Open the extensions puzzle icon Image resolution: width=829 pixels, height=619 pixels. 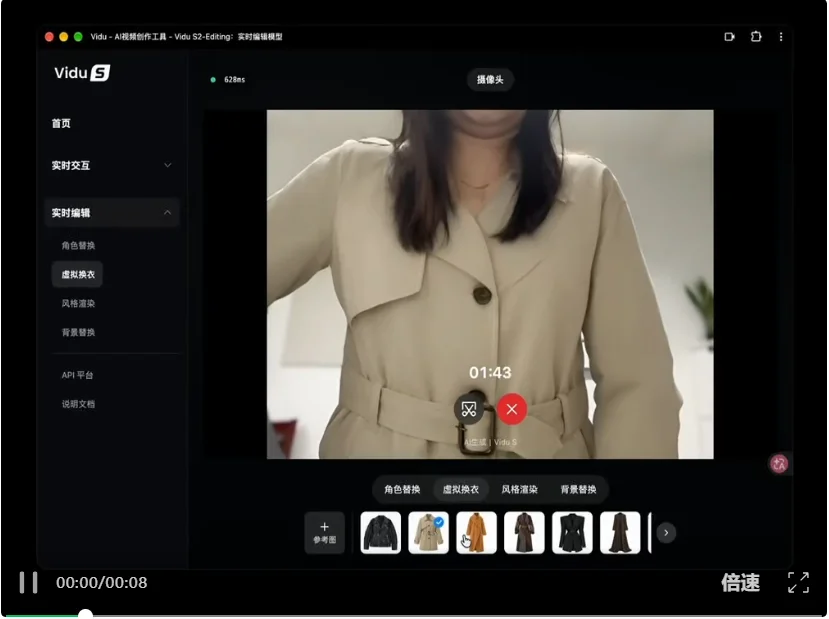756,36
